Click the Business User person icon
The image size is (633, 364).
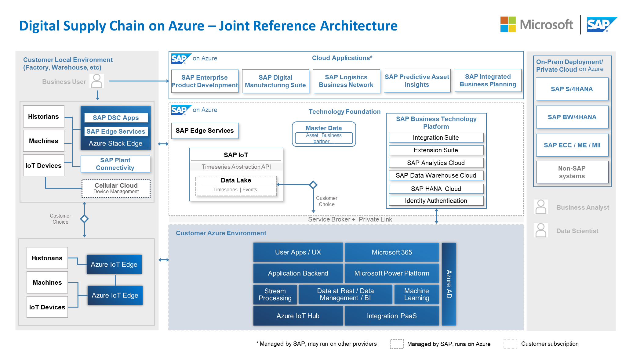97,81
